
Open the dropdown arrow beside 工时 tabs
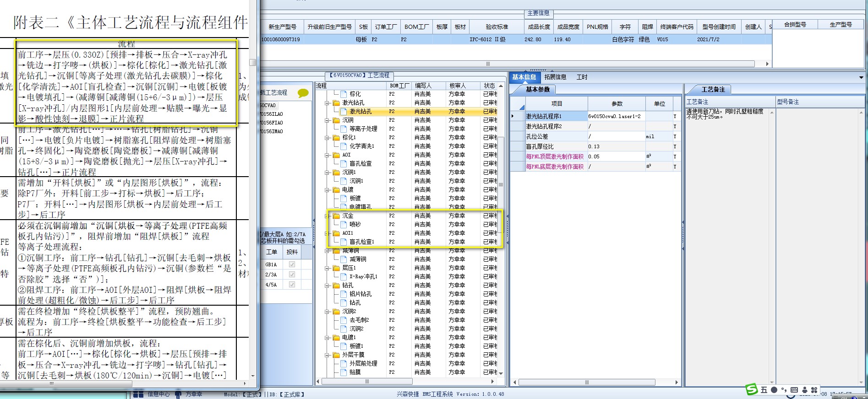pos(861,77)
